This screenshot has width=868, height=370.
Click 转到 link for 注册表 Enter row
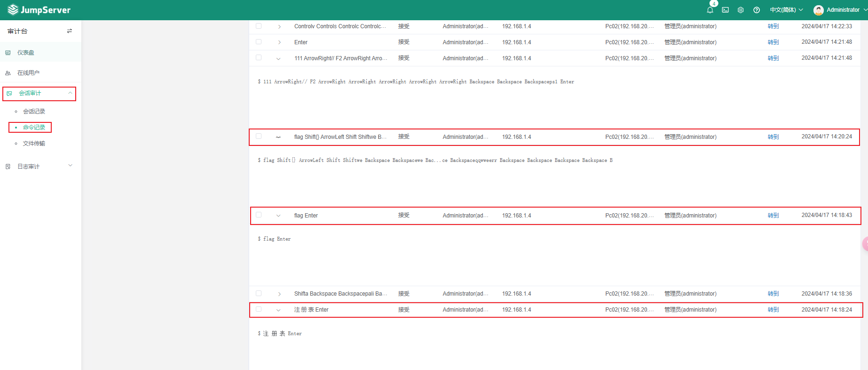773,310
